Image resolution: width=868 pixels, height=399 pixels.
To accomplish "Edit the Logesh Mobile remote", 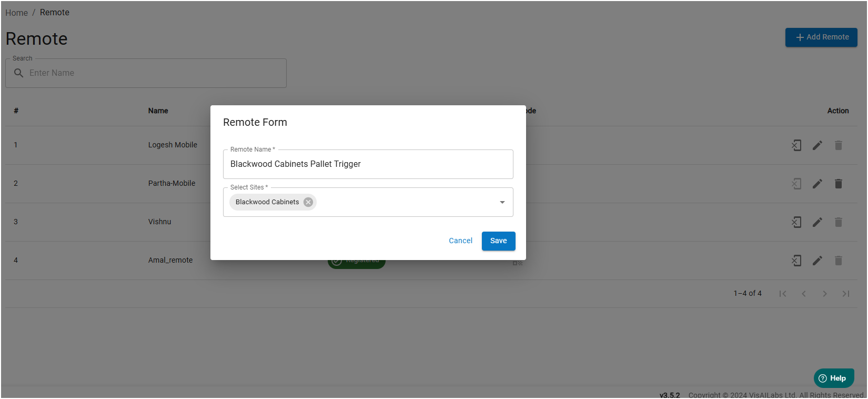I will point(817,145).
